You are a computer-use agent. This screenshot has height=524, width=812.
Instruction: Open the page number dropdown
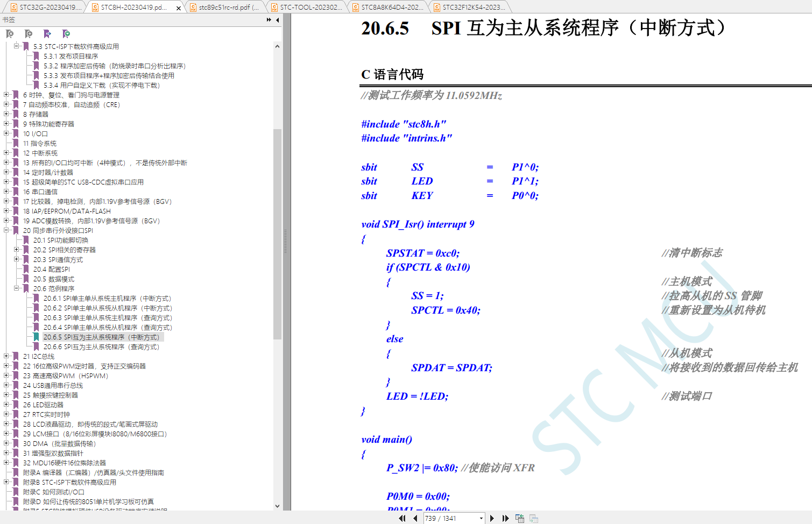pyautogui.click(x=481, y=518)
